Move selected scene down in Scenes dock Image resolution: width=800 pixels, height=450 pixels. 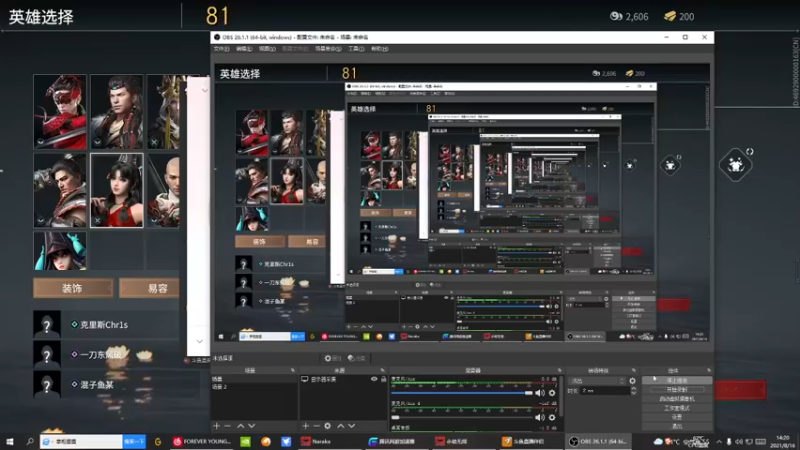pyautogui.click(x=252, y=426)
